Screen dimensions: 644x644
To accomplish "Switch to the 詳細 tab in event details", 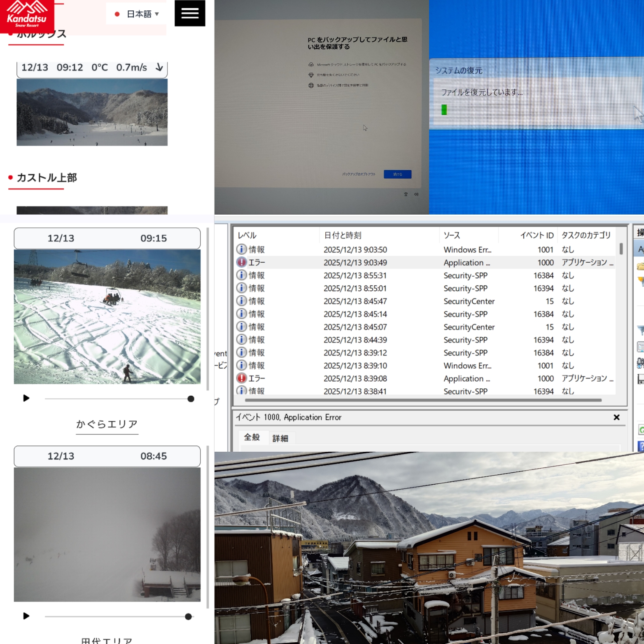I will click(x=280, y=438).
